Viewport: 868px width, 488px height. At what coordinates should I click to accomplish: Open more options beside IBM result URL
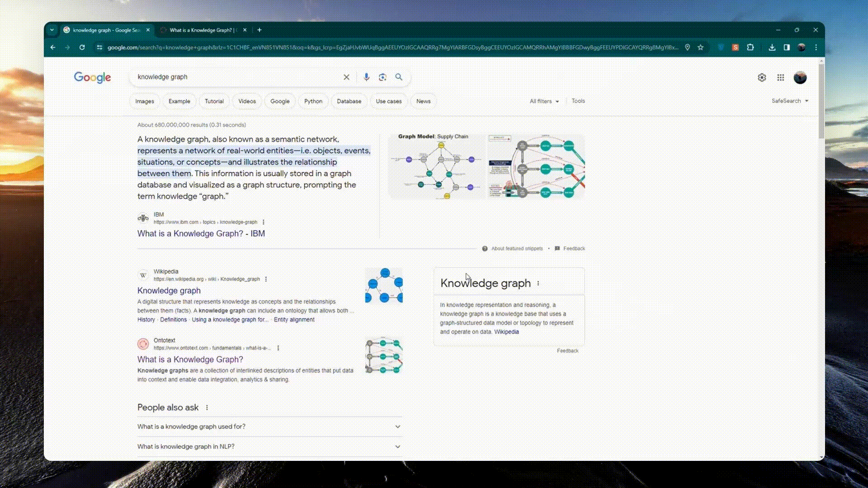264,222
